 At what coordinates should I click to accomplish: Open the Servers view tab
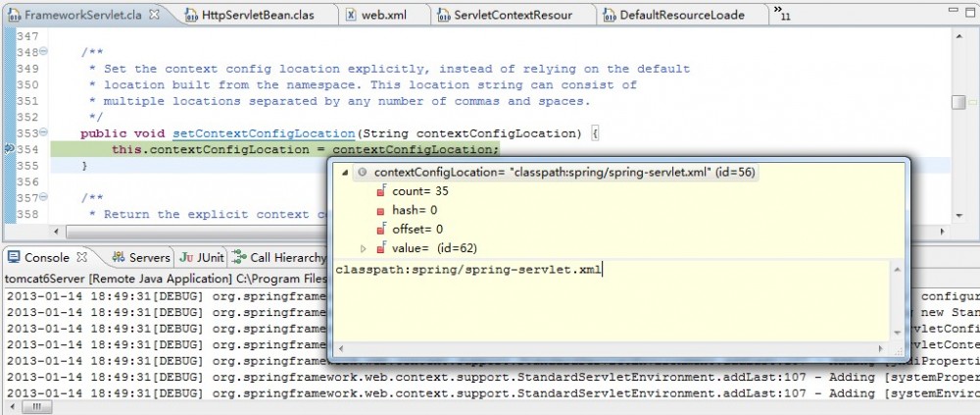pos(141,257)
